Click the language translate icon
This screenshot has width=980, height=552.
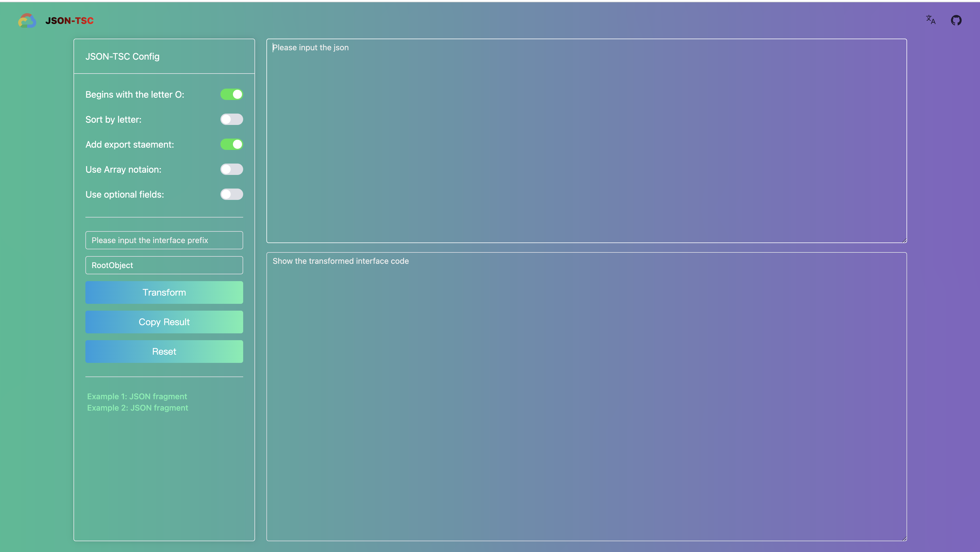point(931,20)
